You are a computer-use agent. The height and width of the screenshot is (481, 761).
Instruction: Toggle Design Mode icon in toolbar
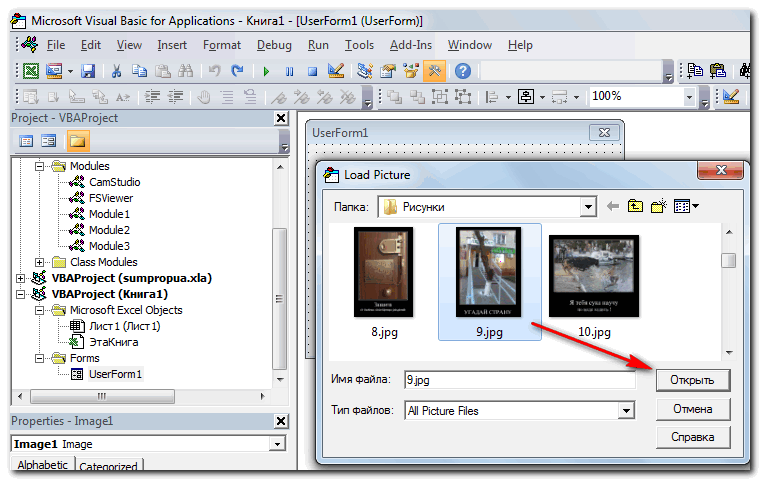click(336, 71)
